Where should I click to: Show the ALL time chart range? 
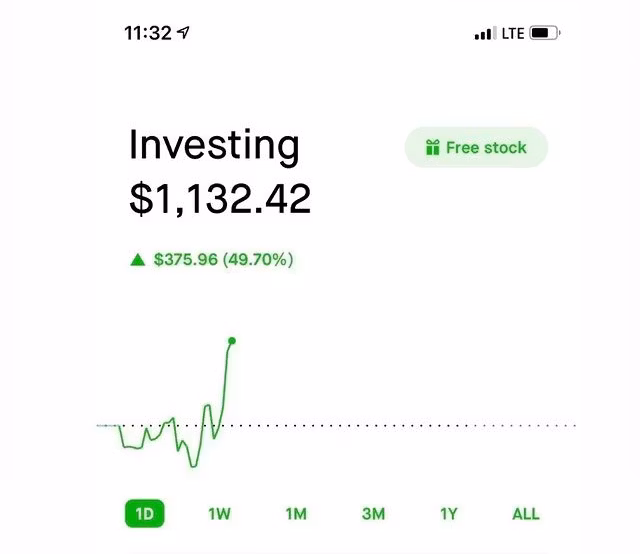(525, 514)
